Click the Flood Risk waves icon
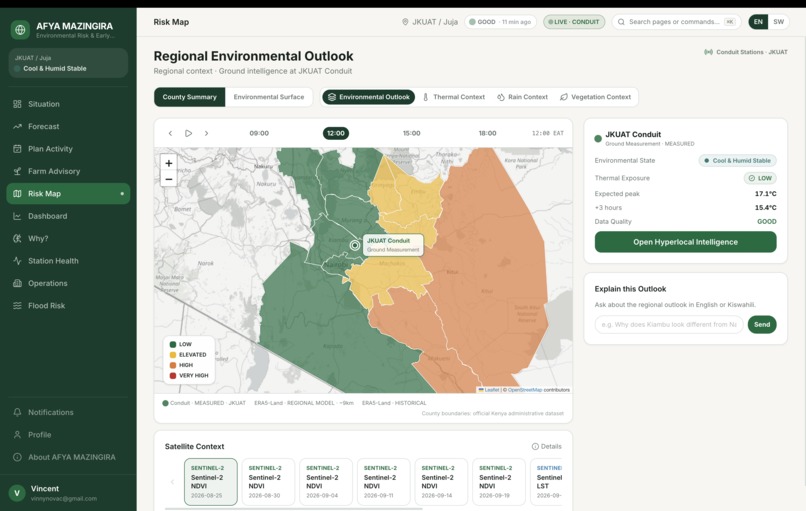806x511 pixels. (x=17, y=305)
